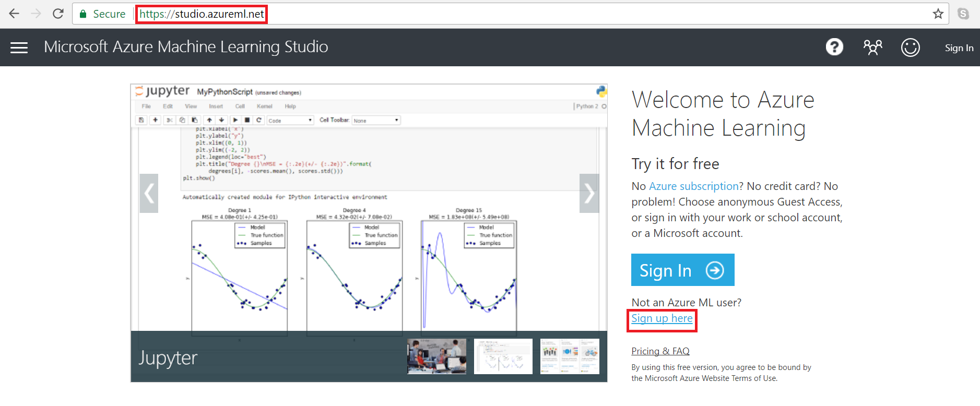Image resolution: width=980 pixels, height=406 pixels.
Task: Open the community people icon
Action: 872,47
